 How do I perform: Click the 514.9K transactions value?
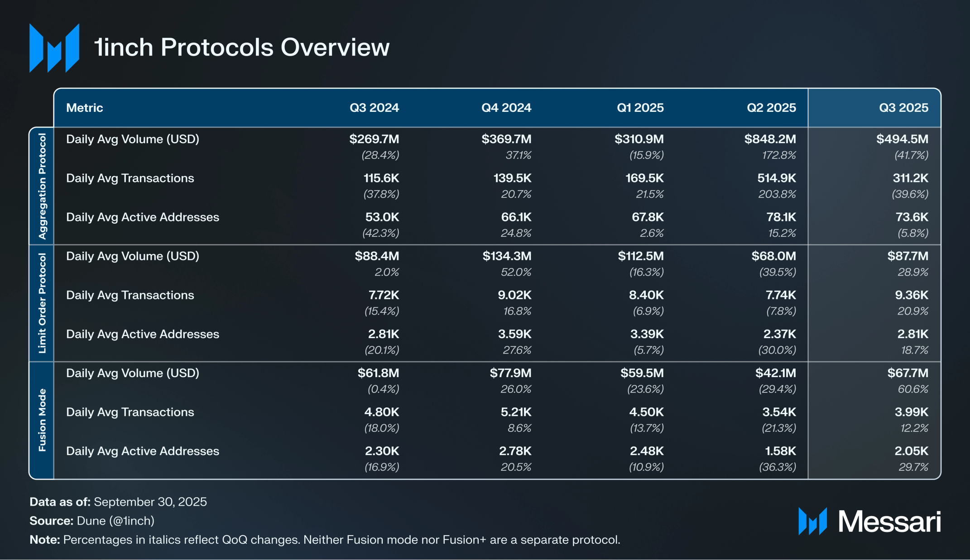pyautogui.click(x=776, y=178)
